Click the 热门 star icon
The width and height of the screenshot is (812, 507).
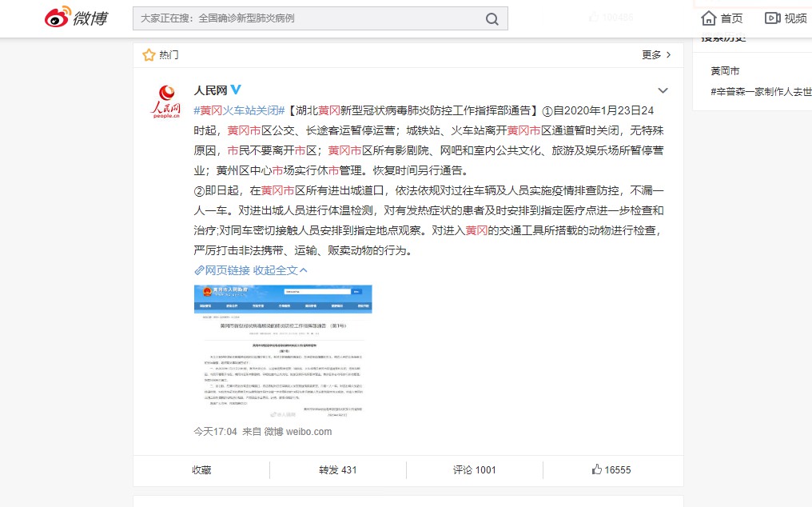(x=149, y=55)
